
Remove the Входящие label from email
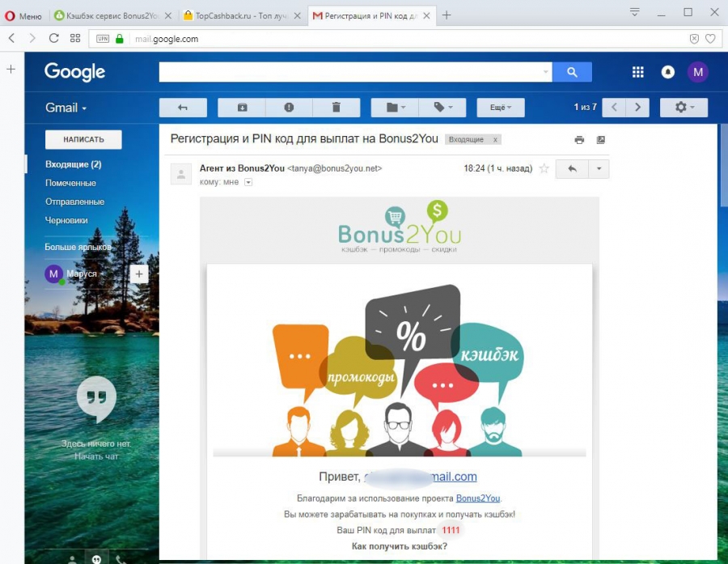(x=495, y=140)
